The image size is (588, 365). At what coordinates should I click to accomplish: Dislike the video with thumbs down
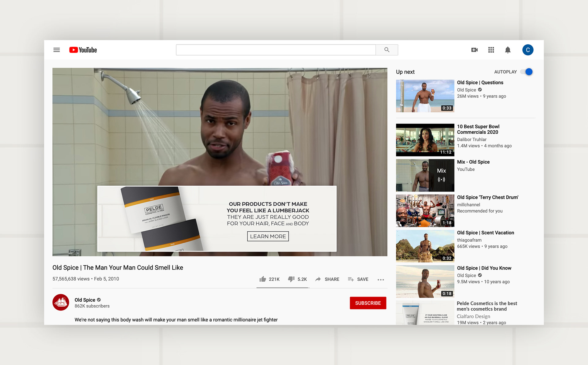coord(291,279)
